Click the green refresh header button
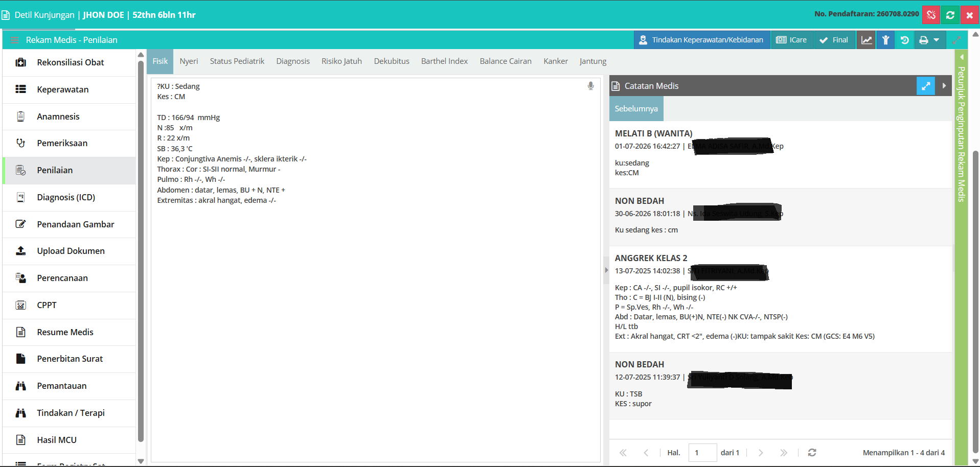Viewport: 980px width, 467px height. (950, 15)
